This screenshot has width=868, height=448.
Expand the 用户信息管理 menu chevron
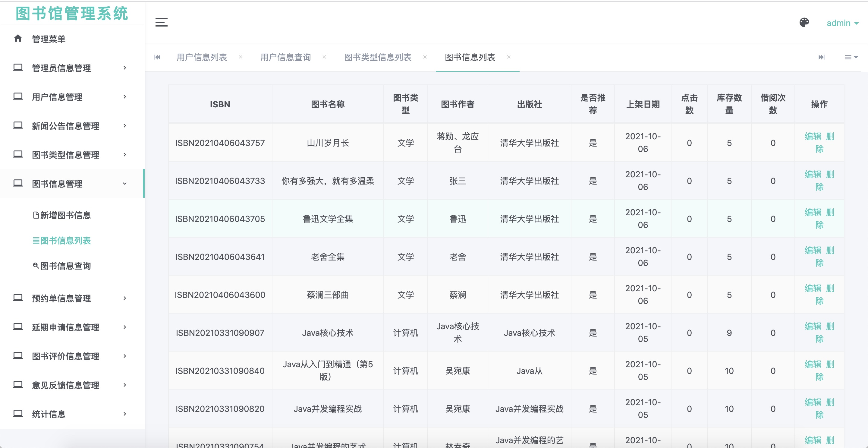tap(125, 97)
